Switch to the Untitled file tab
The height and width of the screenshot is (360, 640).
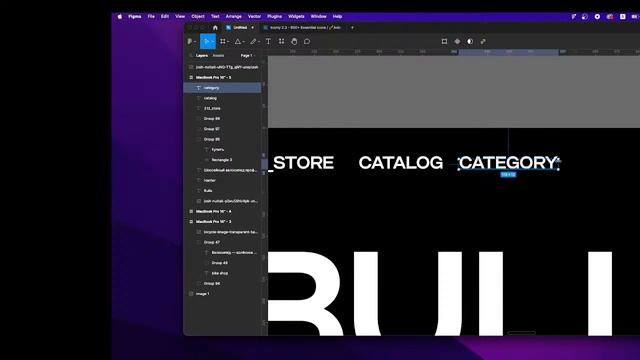pyautogui.click(x=240, y=27)
